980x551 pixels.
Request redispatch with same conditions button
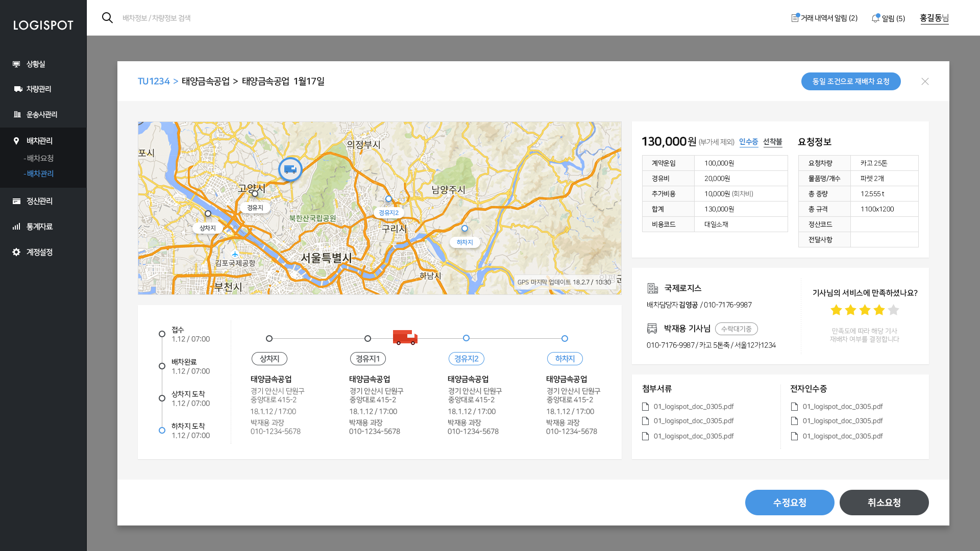850,82
